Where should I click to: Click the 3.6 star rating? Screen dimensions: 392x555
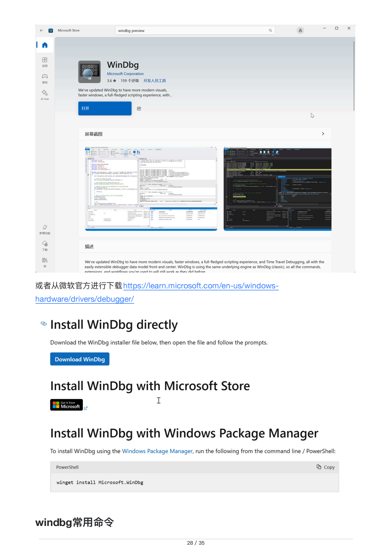(112, 81)
